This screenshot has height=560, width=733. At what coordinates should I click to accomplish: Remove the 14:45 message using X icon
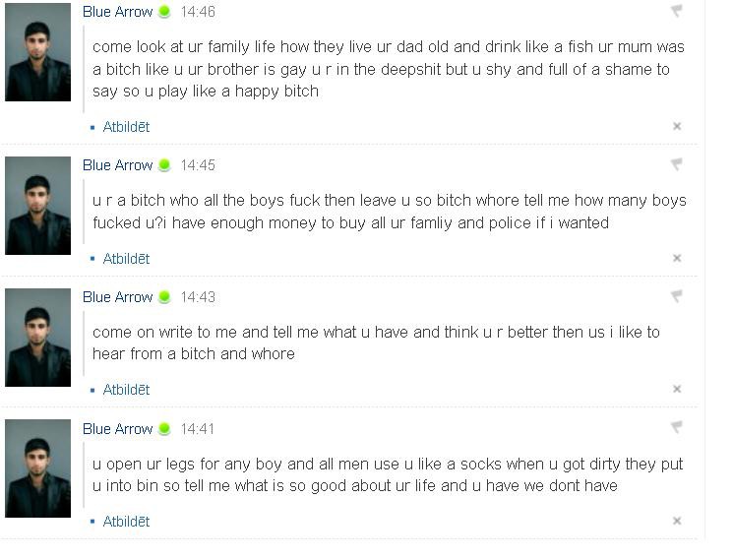tap(677, 258)
